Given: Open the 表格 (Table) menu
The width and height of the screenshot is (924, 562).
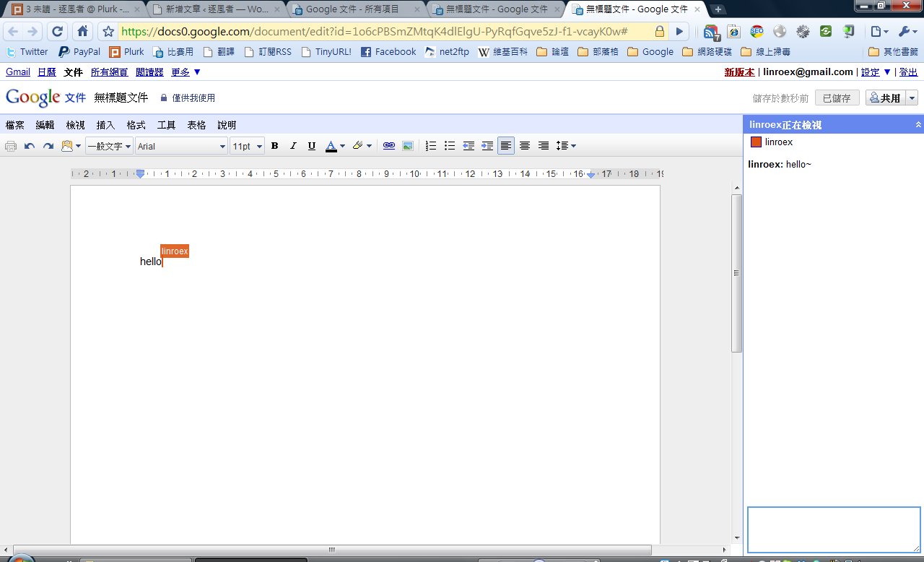Looking at the screenshot, I should tap(196, 125).
